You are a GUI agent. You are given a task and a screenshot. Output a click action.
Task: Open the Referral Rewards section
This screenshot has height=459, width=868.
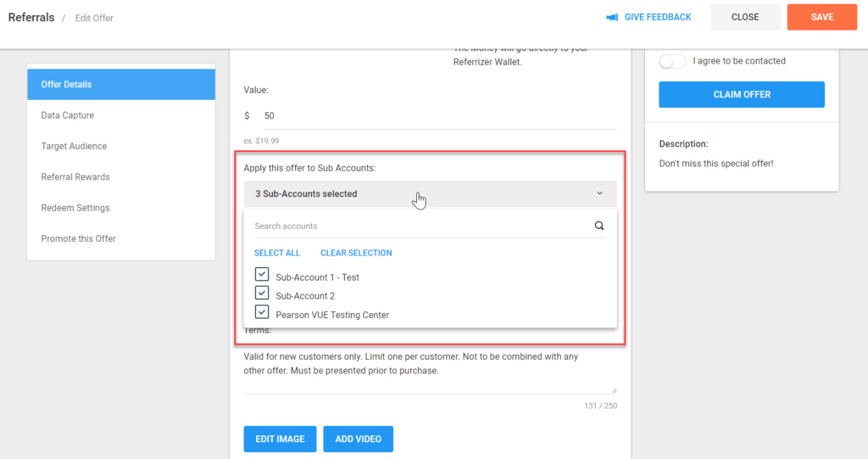pos(75,177)
